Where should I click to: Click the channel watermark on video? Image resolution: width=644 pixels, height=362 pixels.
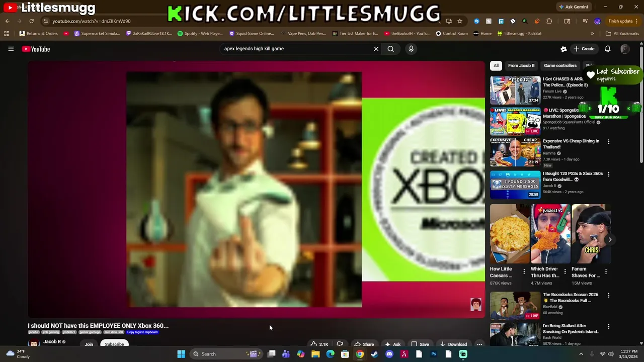(x=475, y=304)
